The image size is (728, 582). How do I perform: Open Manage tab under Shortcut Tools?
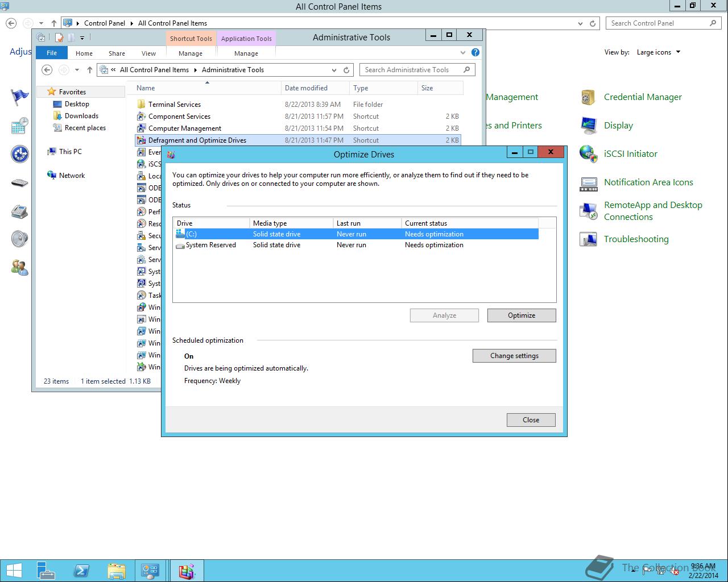[x=191, y=53]
